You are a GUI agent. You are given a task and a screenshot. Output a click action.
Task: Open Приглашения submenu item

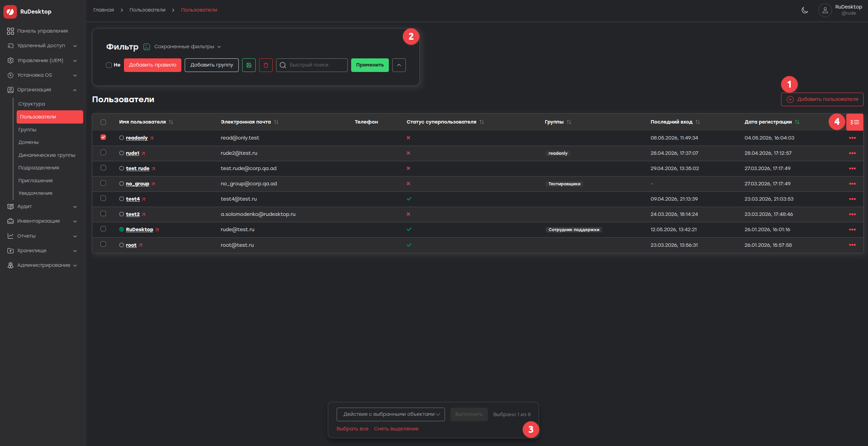click(x=35, y=181)
